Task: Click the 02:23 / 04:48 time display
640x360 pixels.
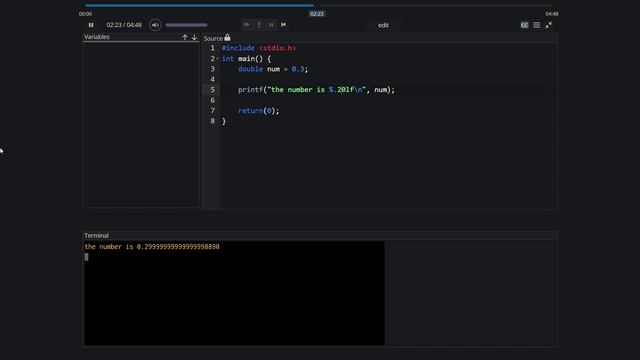Action: pyautogui.click(x=124, y=25)
